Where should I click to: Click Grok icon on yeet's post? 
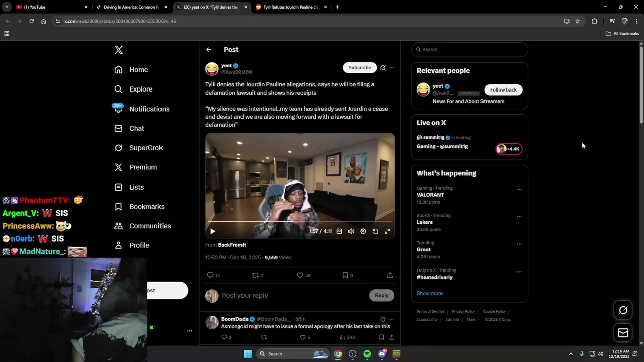click(x=383, y=68)
